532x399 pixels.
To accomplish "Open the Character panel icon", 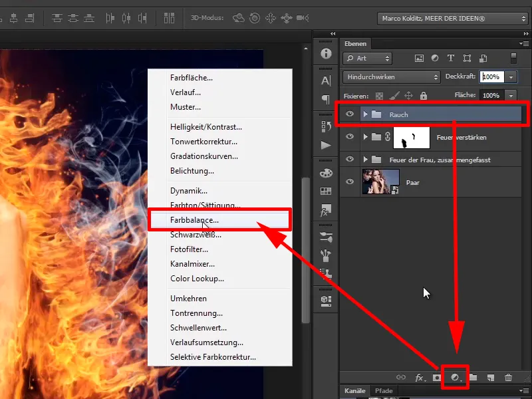I will point(326,80).
